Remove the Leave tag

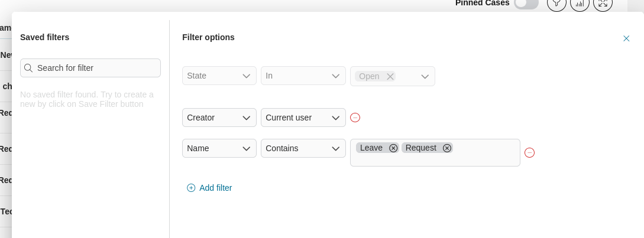point(393,148)
